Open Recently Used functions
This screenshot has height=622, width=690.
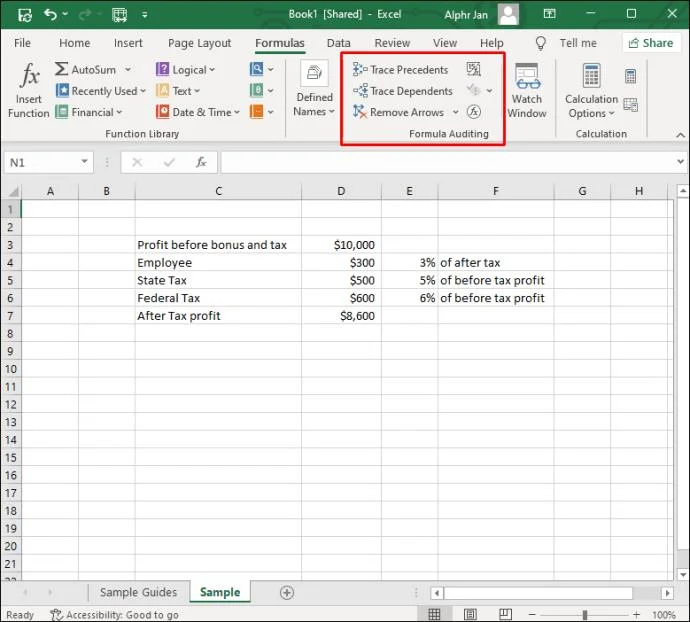point(101,91)
